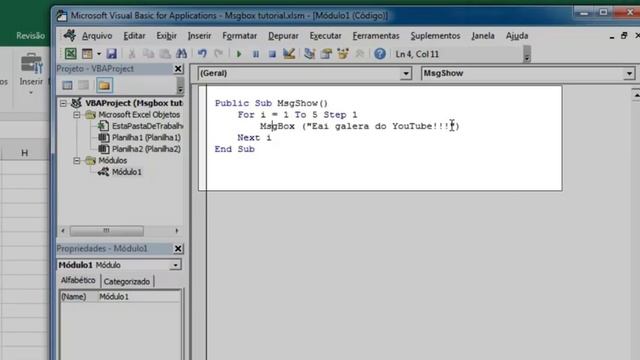Image resolution: width=640 pixels, height=360 pixels.
Task: Switch to the Alfabético tab
Action: pyautogui.click(x=78, y=280)
